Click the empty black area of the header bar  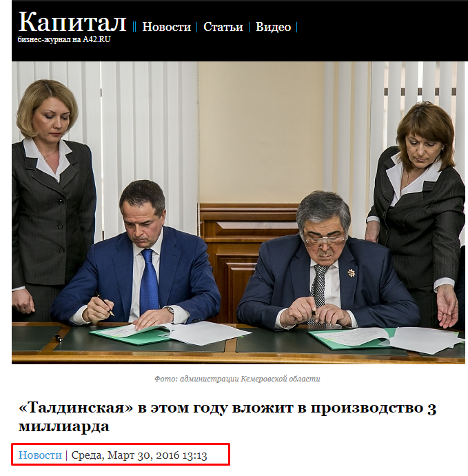point(379,30)
